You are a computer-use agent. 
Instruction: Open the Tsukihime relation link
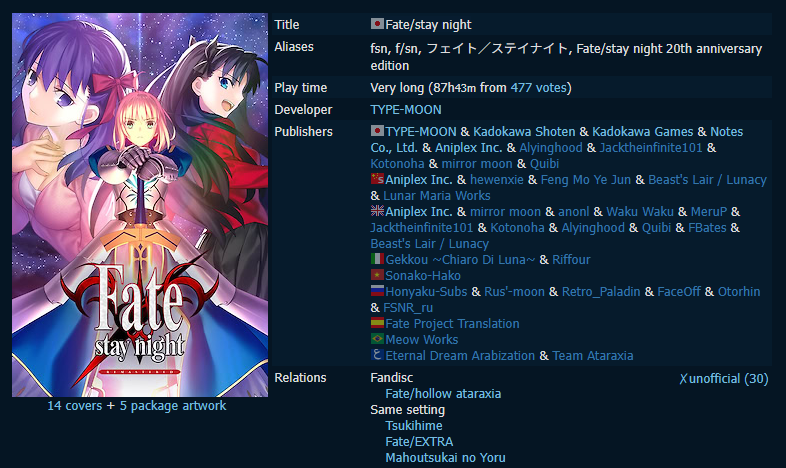(414, 426)
